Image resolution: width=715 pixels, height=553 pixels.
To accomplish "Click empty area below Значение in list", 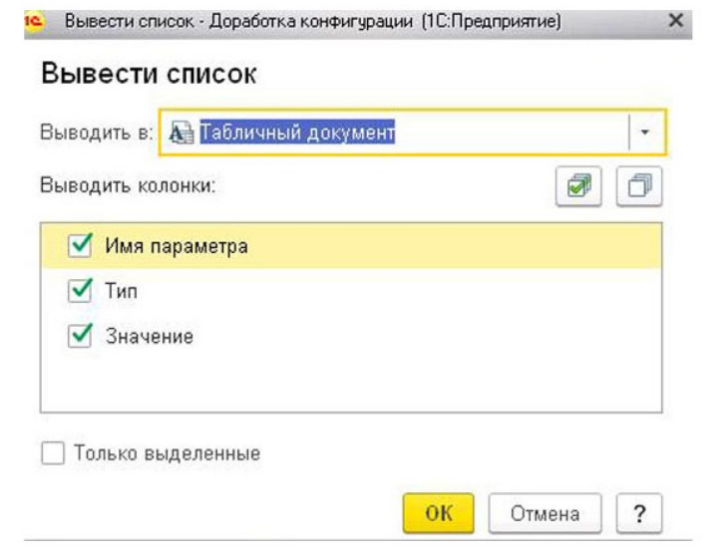I will 350,385.
